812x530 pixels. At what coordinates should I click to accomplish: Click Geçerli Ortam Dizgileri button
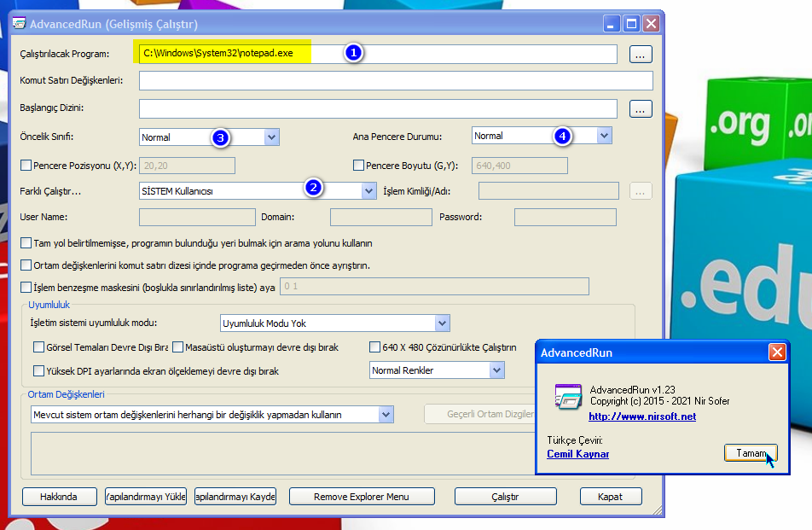click(479, 414)
